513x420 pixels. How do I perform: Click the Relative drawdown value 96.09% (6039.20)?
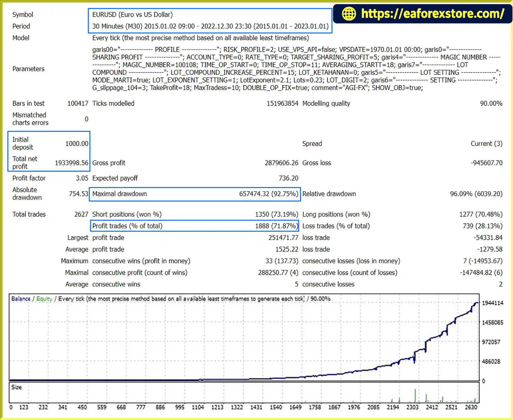tap(476, 194)
